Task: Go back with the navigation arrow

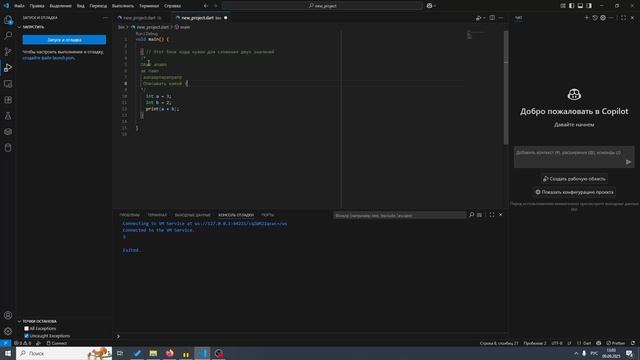Action: [x=206, y=6]
